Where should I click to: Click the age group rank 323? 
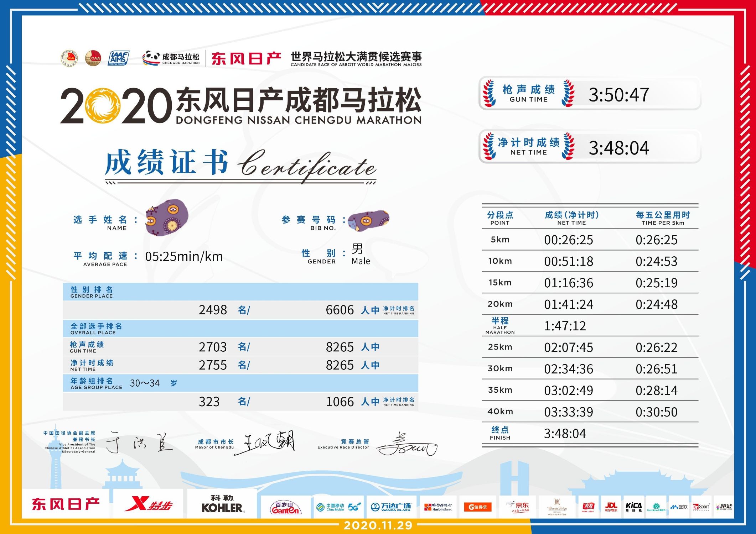209,402
